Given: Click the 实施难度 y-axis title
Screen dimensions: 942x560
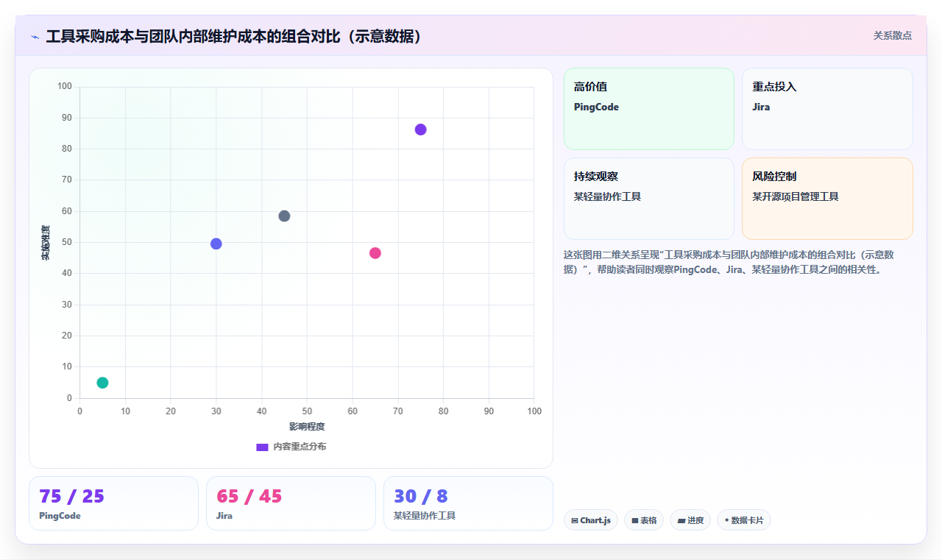Looking at the screenshot, I should [x=46, y=243].
